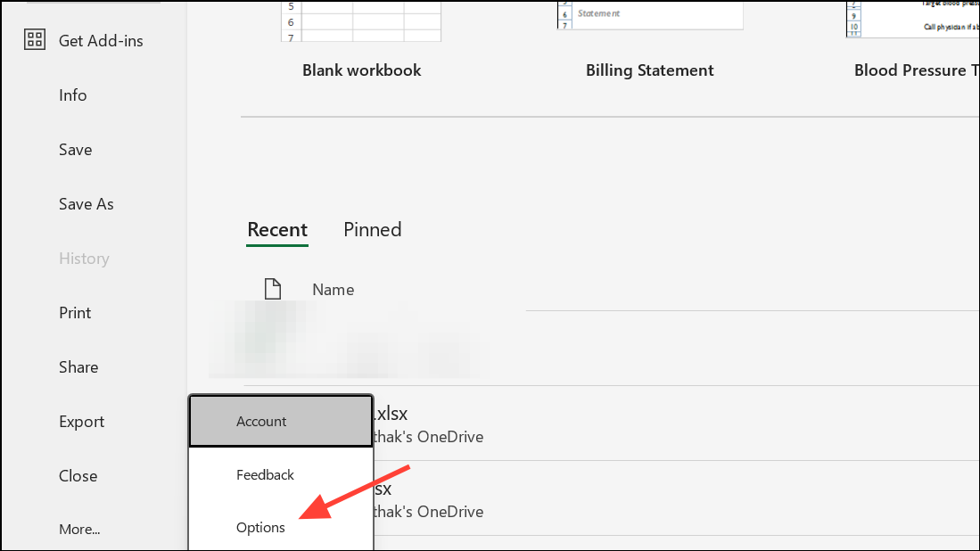The height and width of the screenshot is (551, 980).
Task: Select Account in the popup menu
Action: (x=261, y=421)
